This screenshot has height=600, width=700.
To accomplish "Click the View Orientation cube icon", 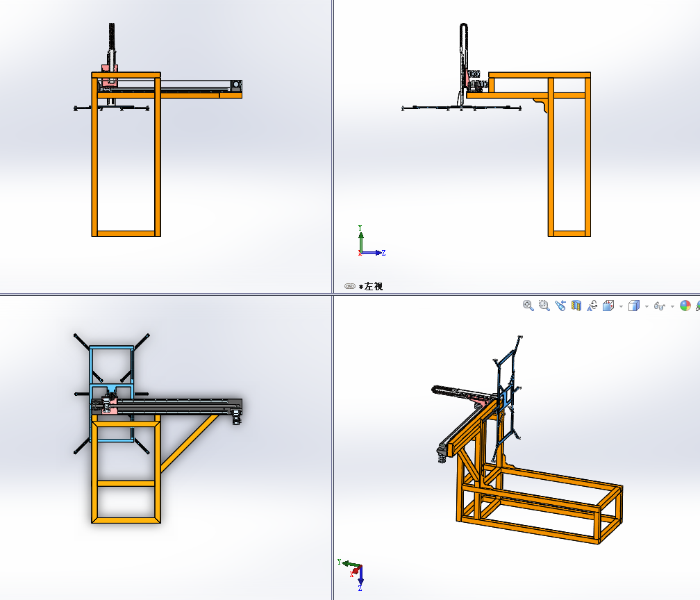I will [x=608, y=306].
